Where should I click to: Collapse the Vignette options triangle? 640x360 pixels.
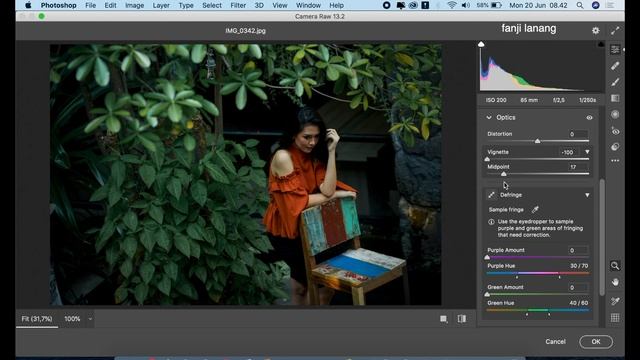[587, 152]
